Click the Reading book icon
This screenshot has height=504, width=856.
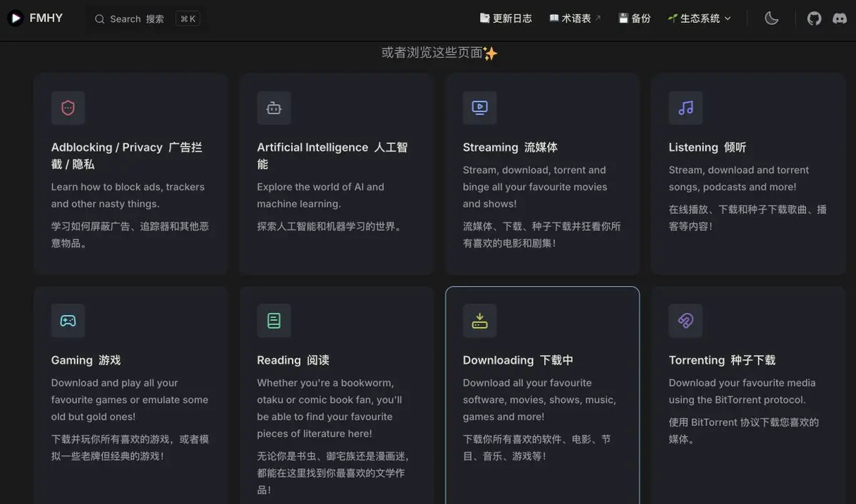coord(274,321)
